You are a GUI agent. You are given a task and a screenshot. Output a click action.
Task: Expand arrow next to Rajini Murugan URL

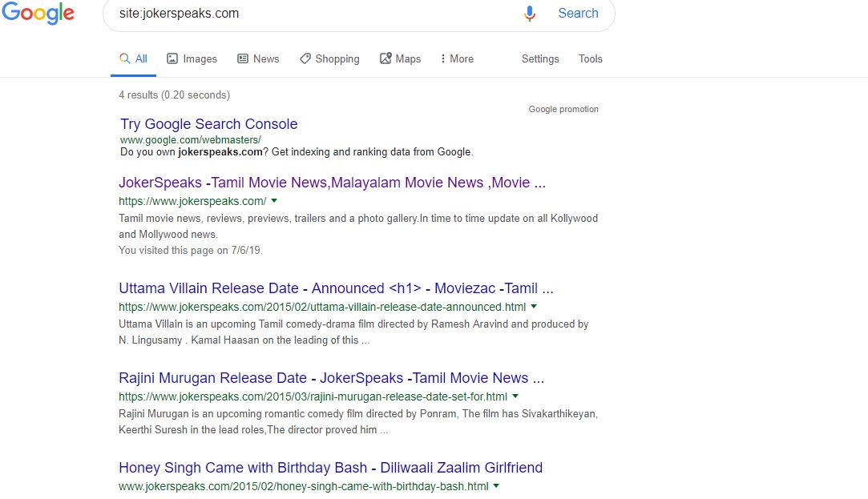[515, 396]
